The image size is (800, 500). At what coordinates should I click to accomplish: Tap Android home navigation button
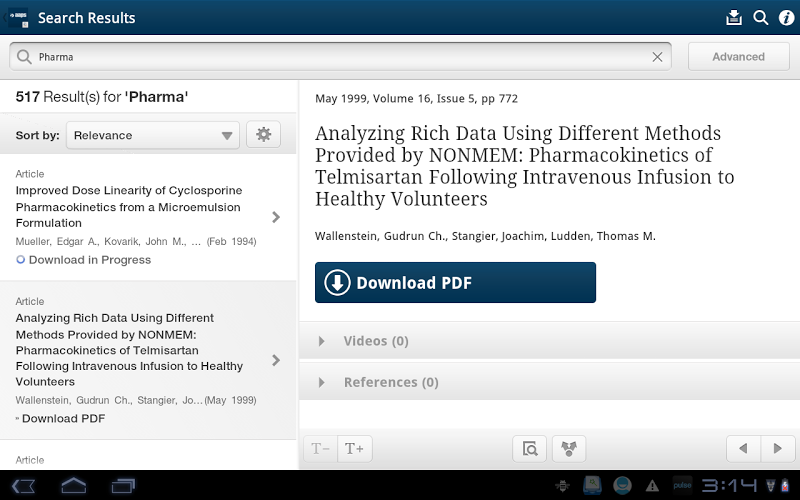[74, 486]
